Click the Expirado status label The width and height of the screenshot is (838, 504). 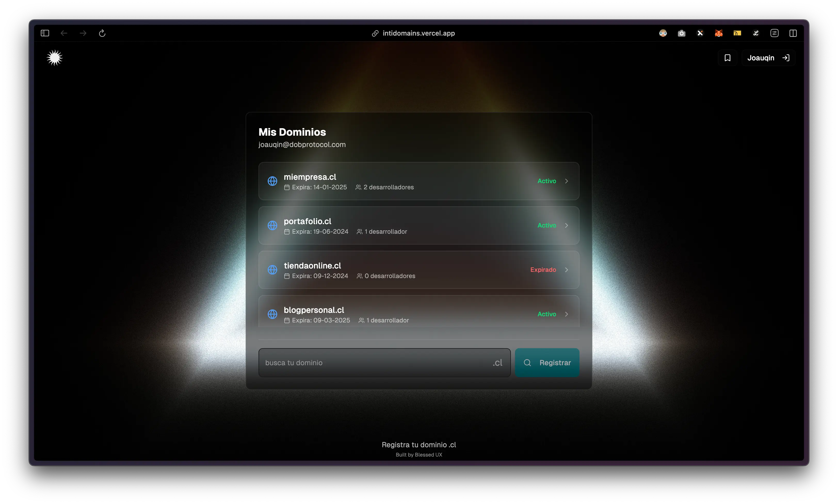(543, 270)
